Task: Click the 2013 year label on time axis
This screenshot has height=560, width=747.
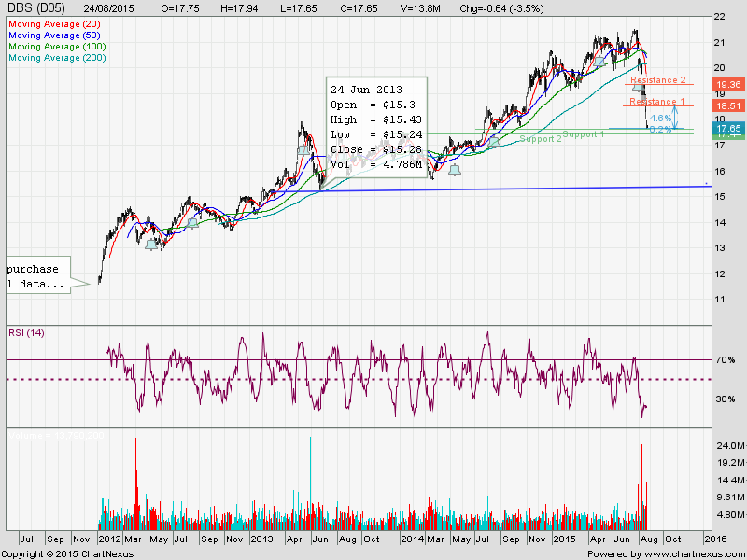Action: click(261, 539)
